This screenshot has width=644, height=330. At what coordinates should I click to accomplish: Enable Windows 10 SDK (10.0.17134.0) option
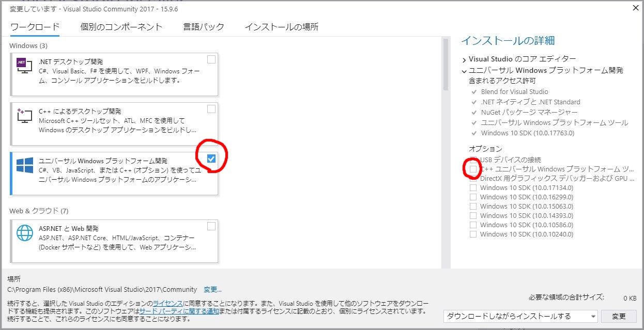[473, 187]
